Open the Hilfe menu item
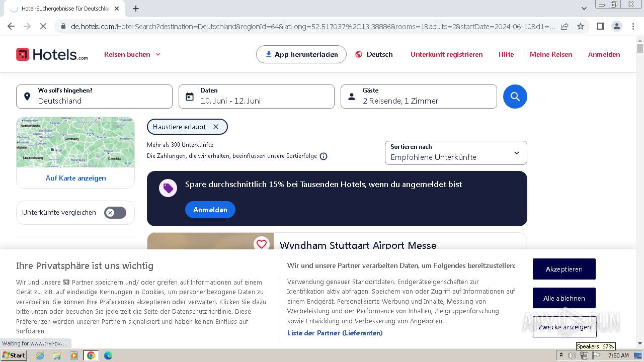Screen dimensions: 644x362 point(506,54)
